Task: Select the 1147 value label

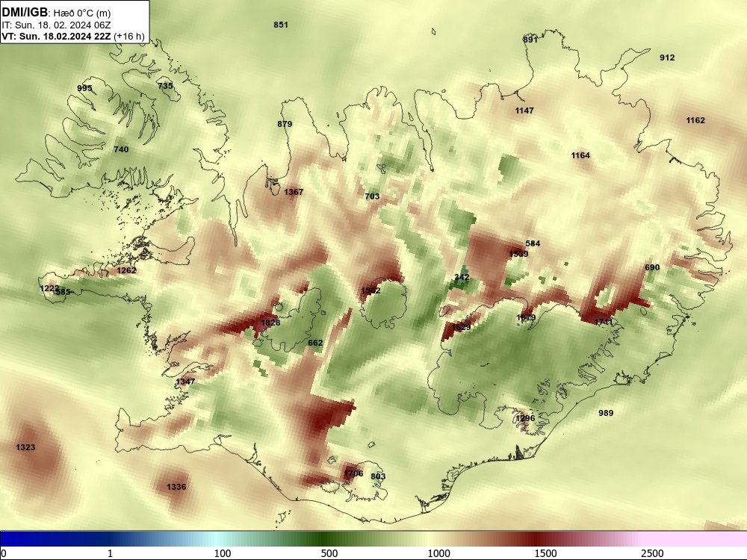Action: pos(524,111)
